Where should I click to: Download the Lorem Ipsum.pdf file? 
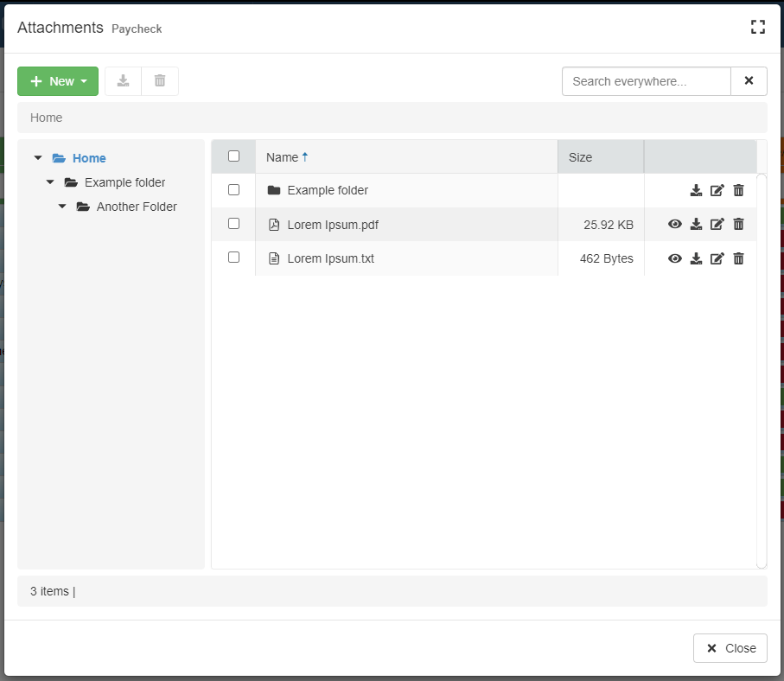696,225
